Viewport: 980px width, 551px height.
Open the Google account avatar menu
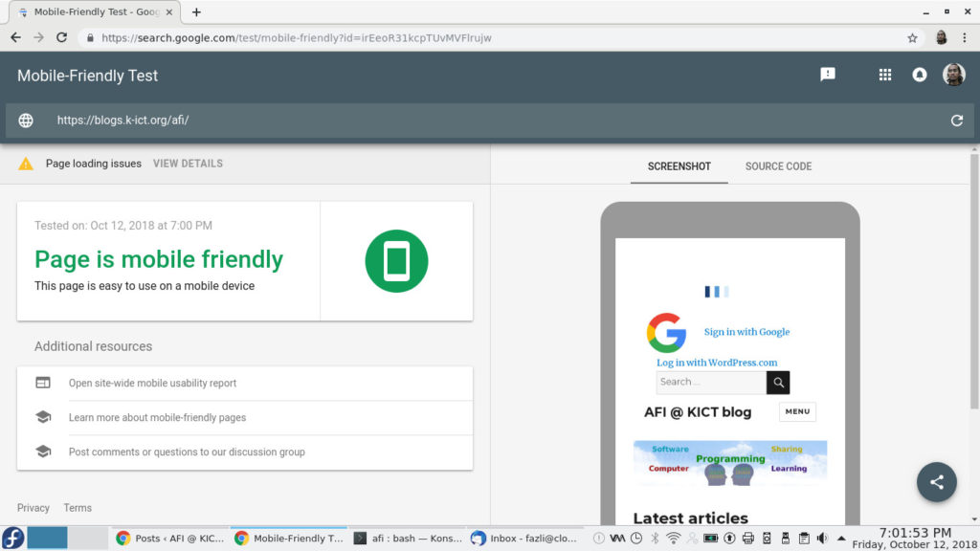[x=954, y=75]
